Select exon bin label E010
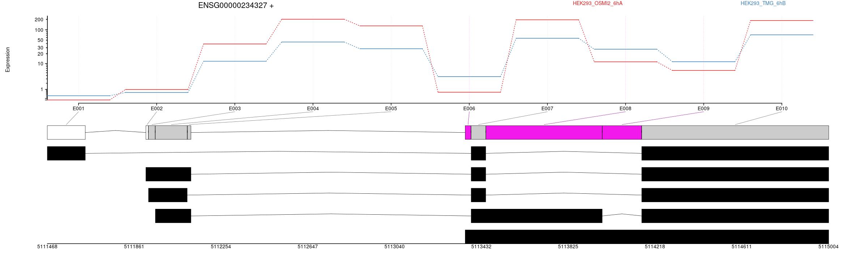The height and width of the screenshot is (253, 868). click(x=782, y=108)
